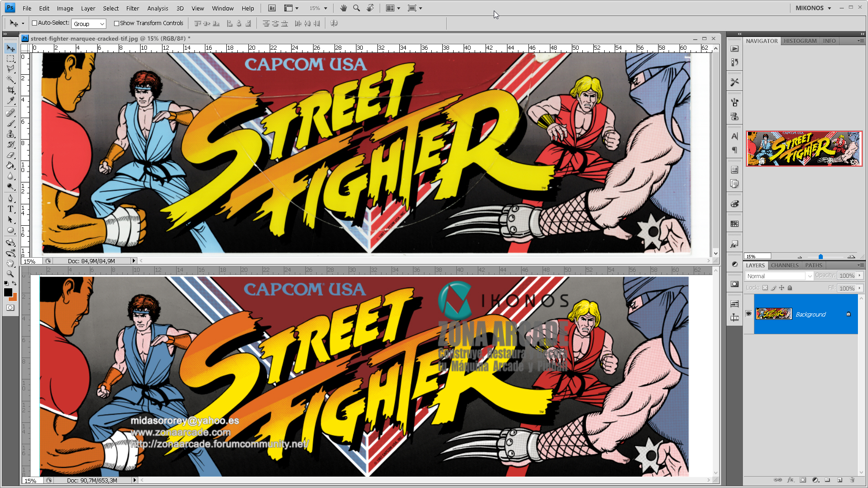Open the Fill slider arrow
Screen dimensions: 868x488
(860, 288)
